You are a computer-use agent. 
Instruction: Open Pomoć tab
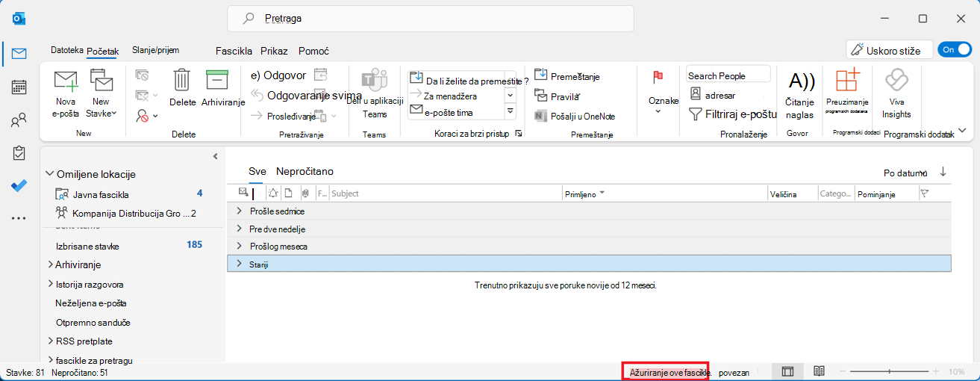(313, 52)
